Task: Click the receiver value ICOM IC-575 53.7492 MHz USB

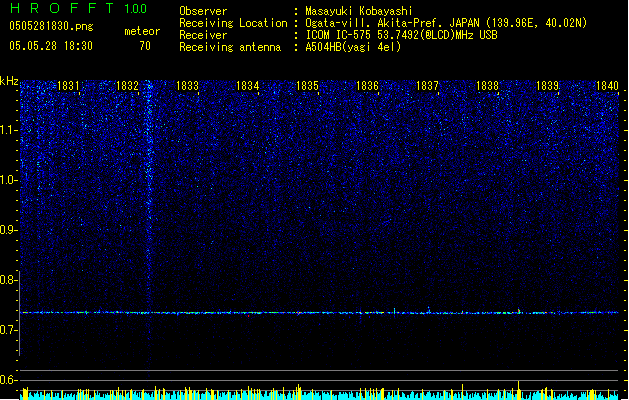Action: point(402,35)
